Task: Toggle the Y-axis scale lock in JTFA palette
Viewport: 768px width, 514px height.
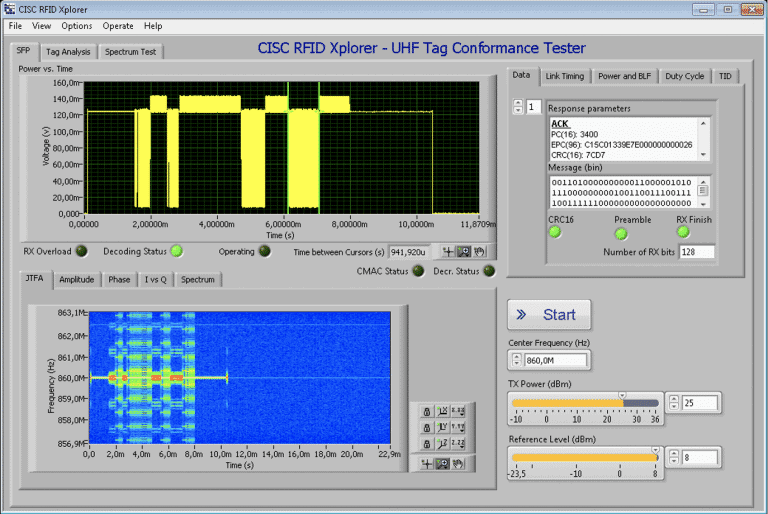Action: click(x=427, y=428)
